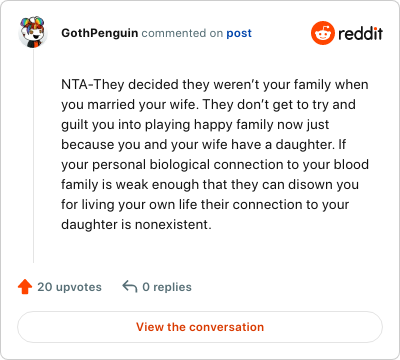Click the line "because you and your wife"
The height and width of the screenshot is (360, 400).
tap(204, 145)
